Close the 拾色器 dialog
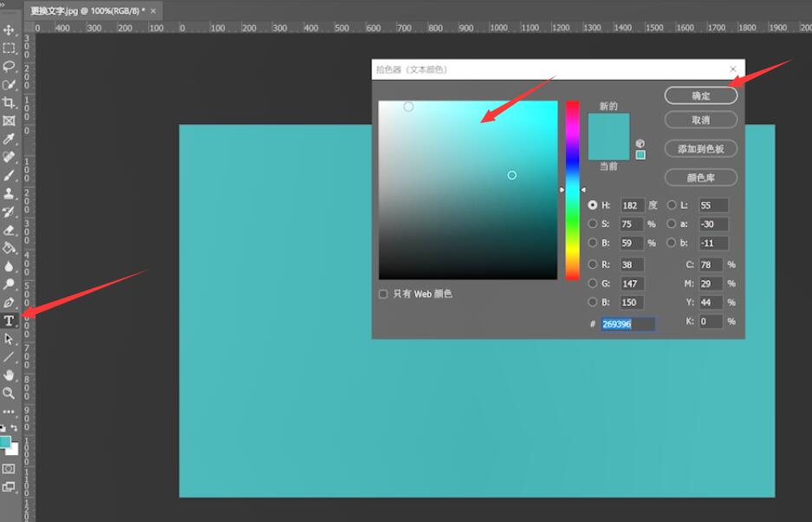This screenshot has height=522, width=812. (733, 69)
